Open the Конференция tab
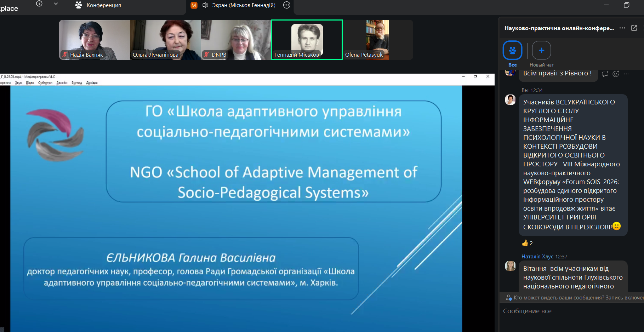The width and height of the screenshot is (644, 332). tap(98, 5)
